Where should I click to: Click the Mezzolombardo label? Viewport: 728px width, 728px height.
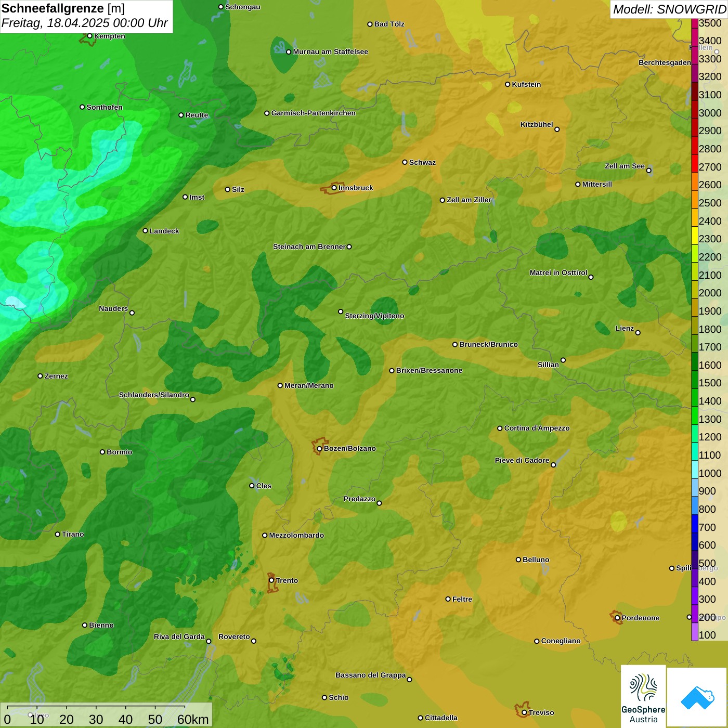(296, 535)
